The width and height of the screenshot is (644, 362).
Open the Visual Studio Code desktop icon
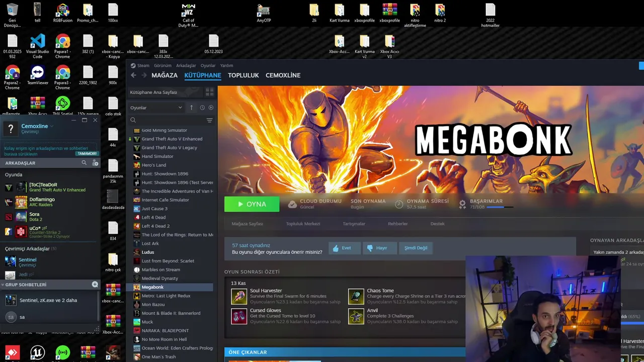pyautogui.click(x=37, y=46)
